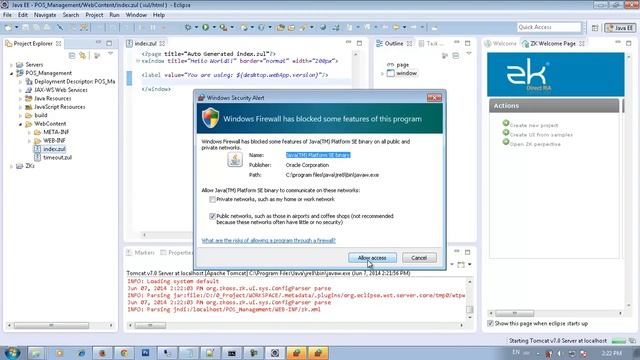The width and height of the screenshot is (640, 360).
Task: Click the Run Last Tool icon
Action: (223, 27)
